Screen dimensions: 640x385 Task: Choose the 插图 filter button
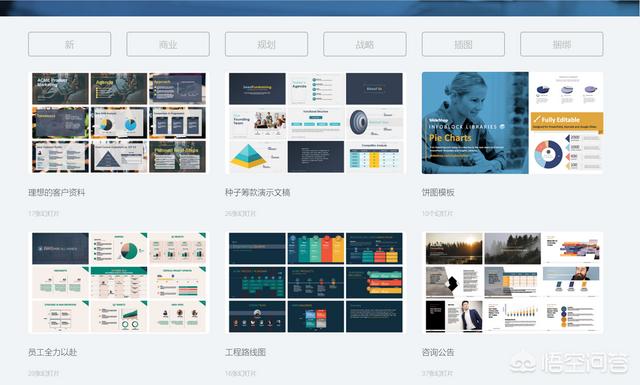pos(463,44)
